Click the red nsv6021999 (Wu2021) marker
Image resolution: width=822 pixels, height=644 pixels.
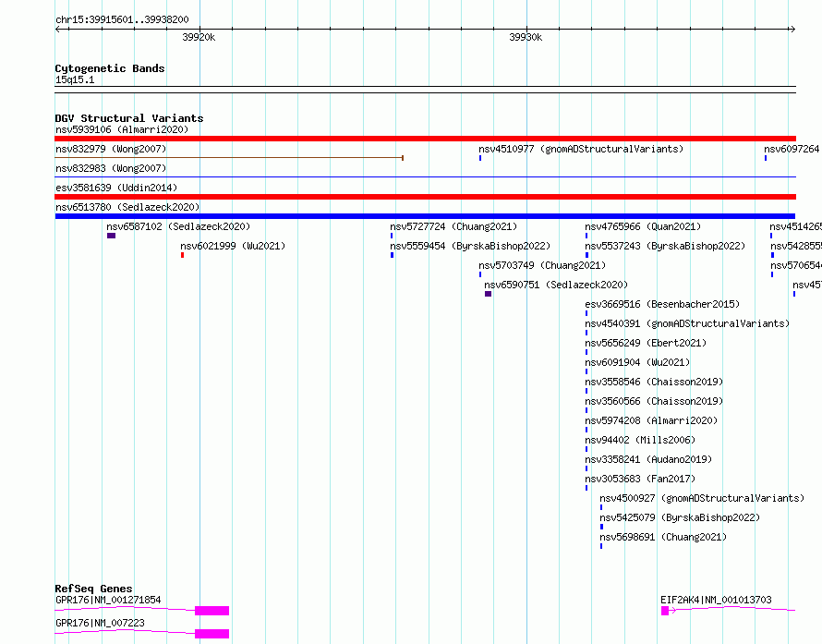click(x=183, y=255)
